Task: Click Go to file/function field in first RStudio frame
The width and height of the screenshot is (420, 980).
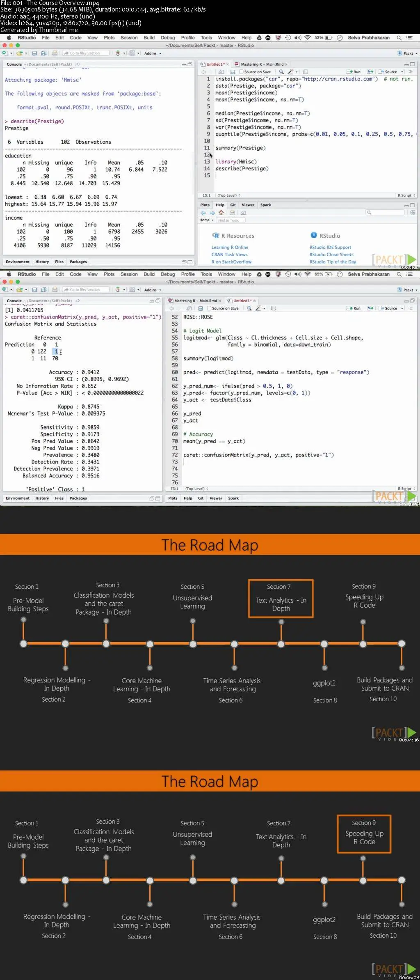Action: (x=86, y=53)
